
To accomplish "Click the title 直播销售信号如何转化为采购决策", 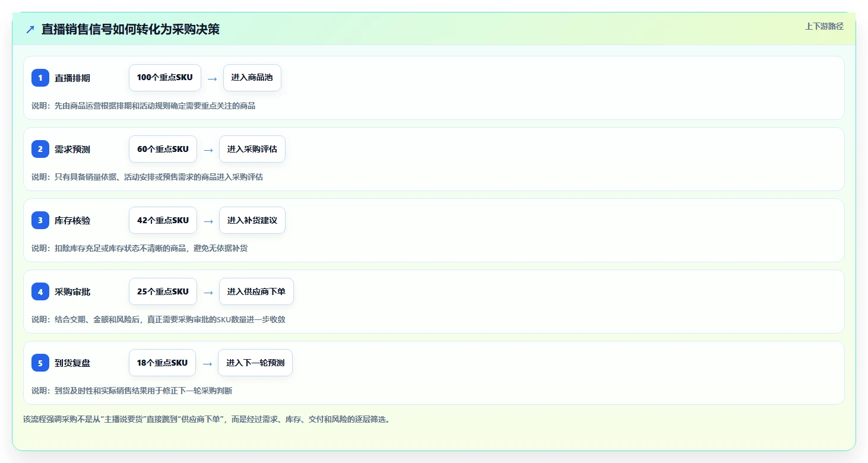I will pos(131,29).
